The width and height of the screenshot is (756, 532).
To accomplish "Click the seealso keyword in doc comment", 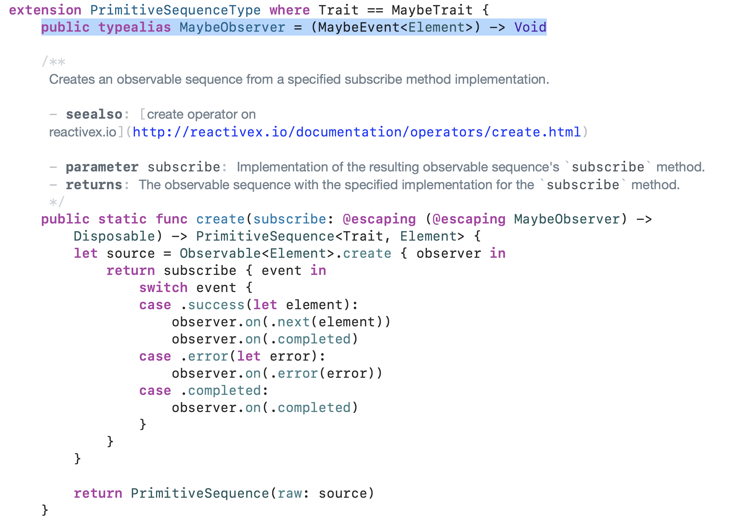I will coord(94,114).
